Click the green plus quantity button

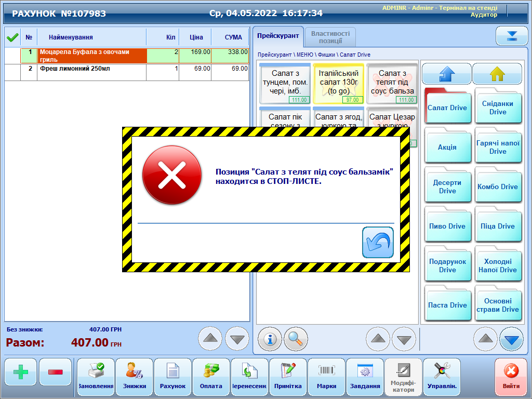[x=21, y=372]
